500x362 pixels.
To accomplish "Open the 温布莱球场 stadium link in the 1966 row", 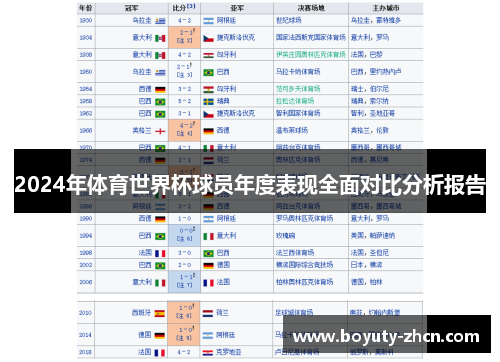I will pyautogui.click(x=292, y=130).
